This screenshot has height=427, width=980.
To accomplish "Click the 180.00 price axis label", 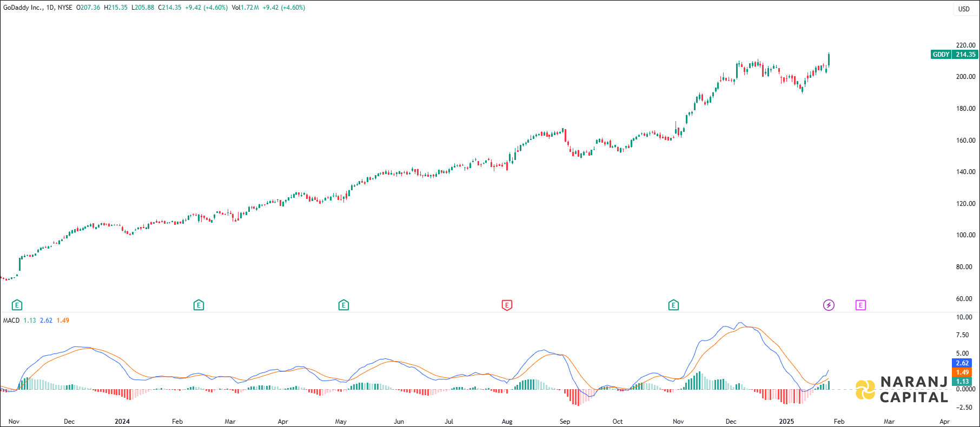I will click(x=965, y=109).
